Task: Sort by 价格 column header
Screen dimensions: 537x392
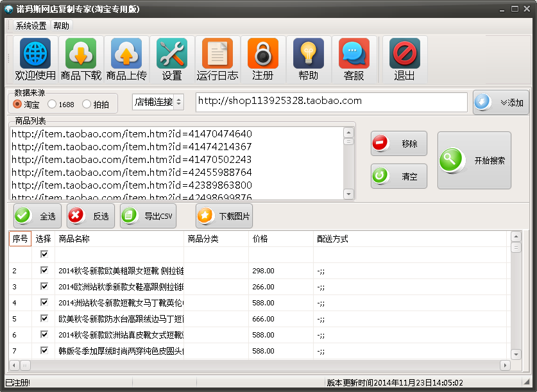Action: click(281, 239)
